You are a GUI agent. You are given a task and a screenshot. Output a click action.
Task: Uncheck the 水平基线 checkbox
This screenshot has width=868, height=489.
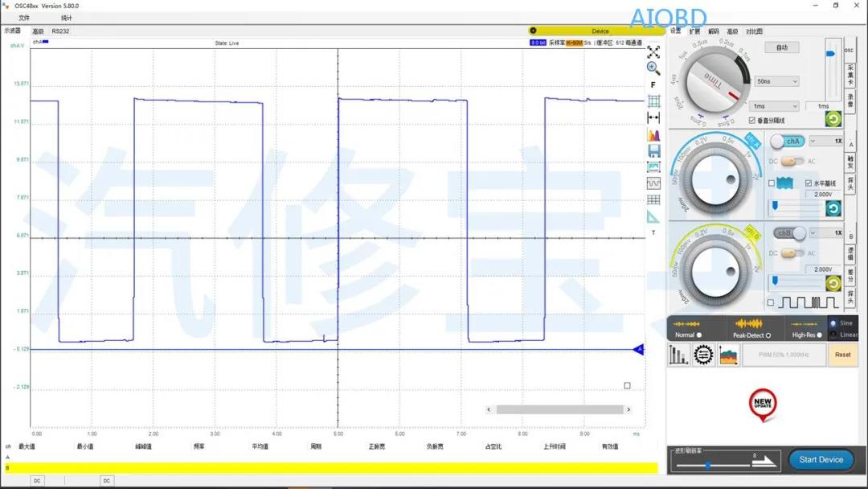(x=809, y=183)
